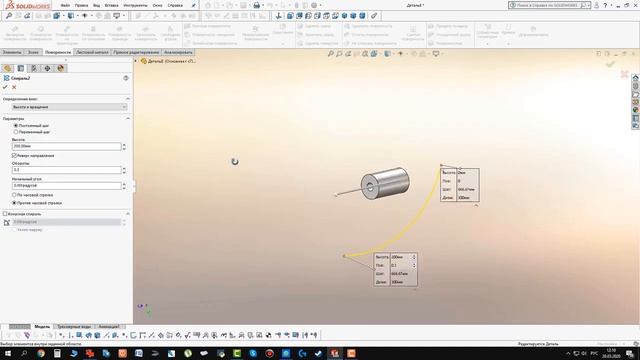Switch to the Эскиз ribbon tab
This screenshot has width=640, height=360.
tap(33, 52)
